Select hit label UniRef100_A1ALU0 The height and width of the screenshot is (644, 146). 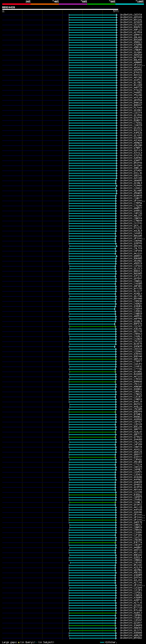coord(131,432)
